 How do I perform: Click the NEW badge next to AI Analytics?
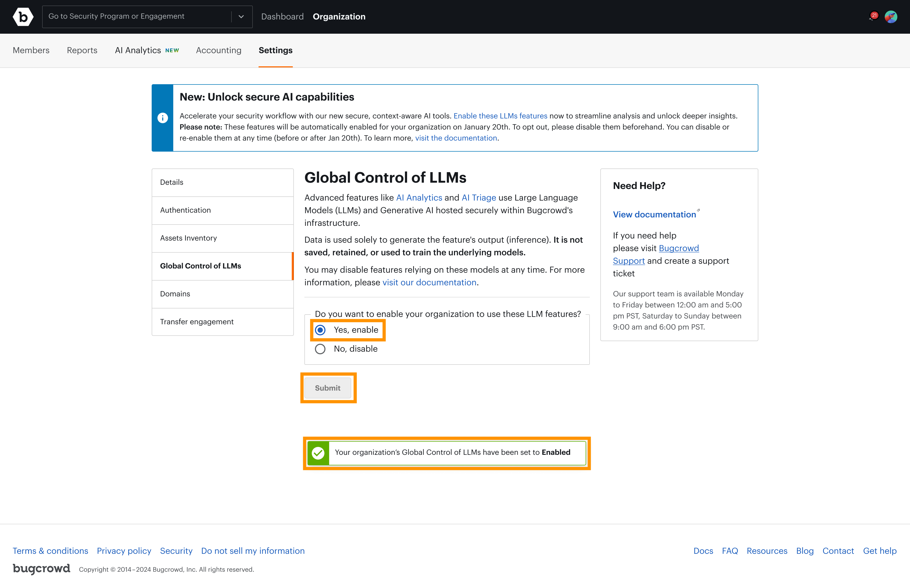click(x=172, y=50)
